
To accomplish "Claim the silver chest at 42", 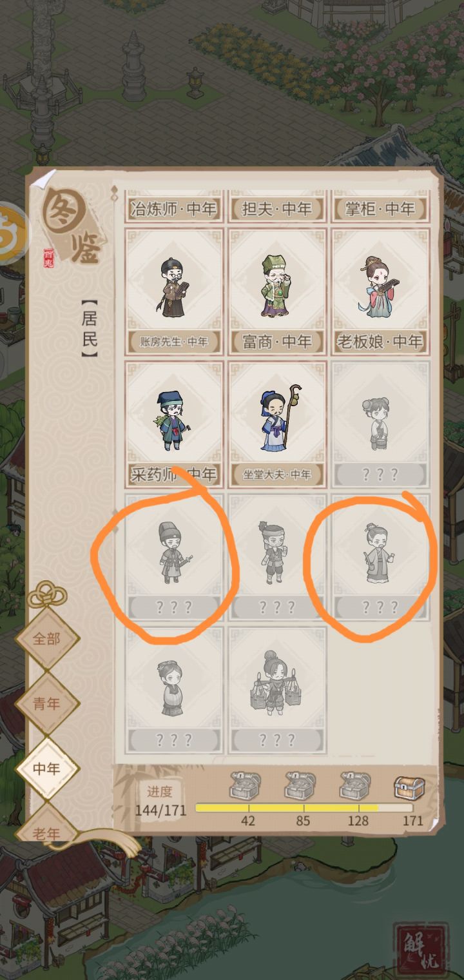I will (x=247, y=787).
